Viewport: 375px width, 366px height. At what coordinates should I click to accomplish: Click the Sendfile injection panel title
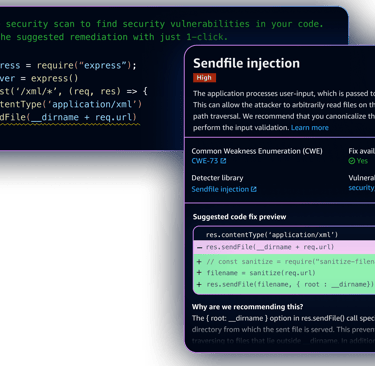click(247, 63)
